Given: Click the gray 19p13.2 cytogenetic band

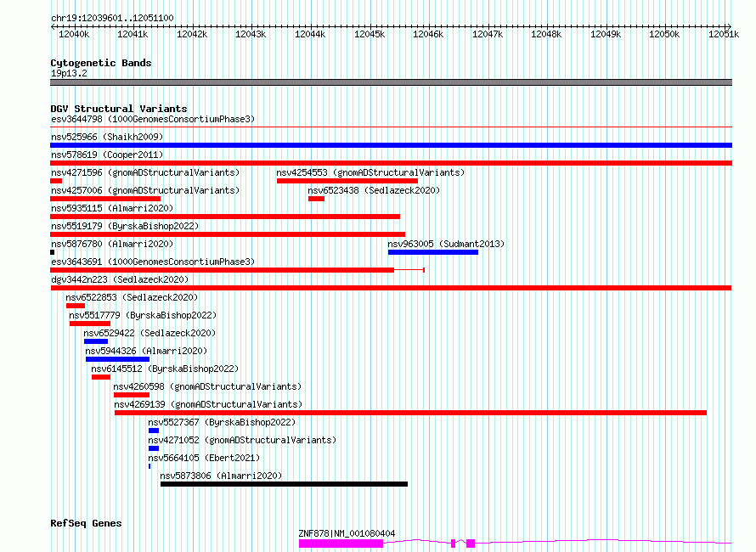Looking at the screenshot, I should pyautogui.click(x=391, y=82).
